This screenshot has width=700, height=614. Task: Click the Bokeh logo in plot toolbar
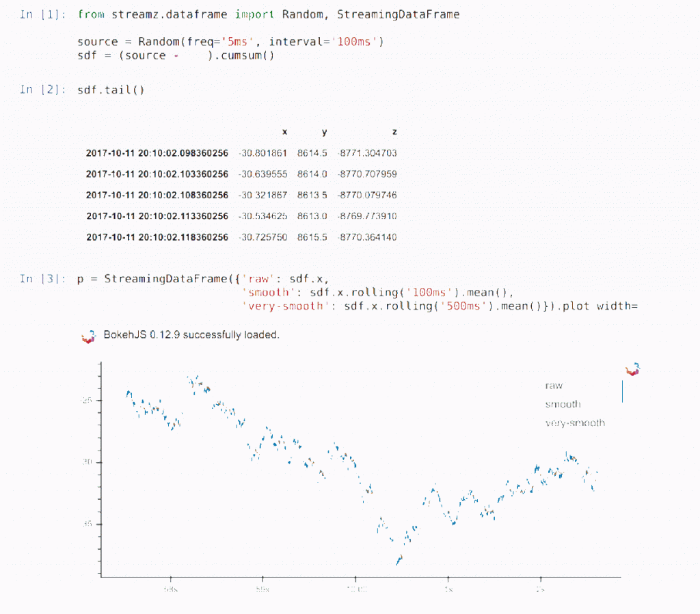point(632,369)
